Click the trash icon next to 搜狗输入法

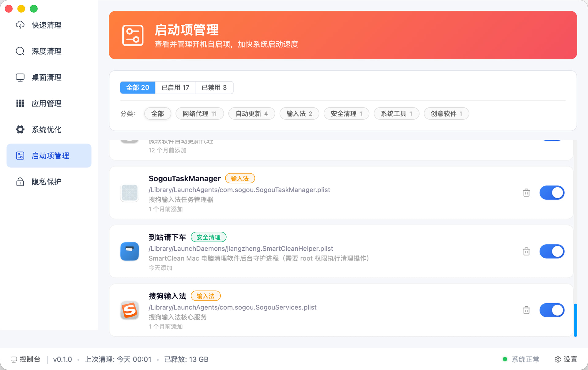click(526, 310)
